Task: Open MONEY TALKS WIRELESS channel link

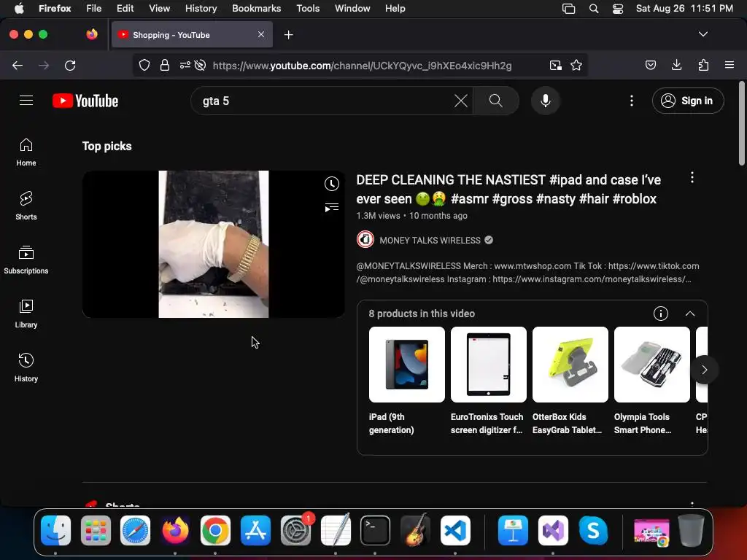Action: click(x=430, y=241)
